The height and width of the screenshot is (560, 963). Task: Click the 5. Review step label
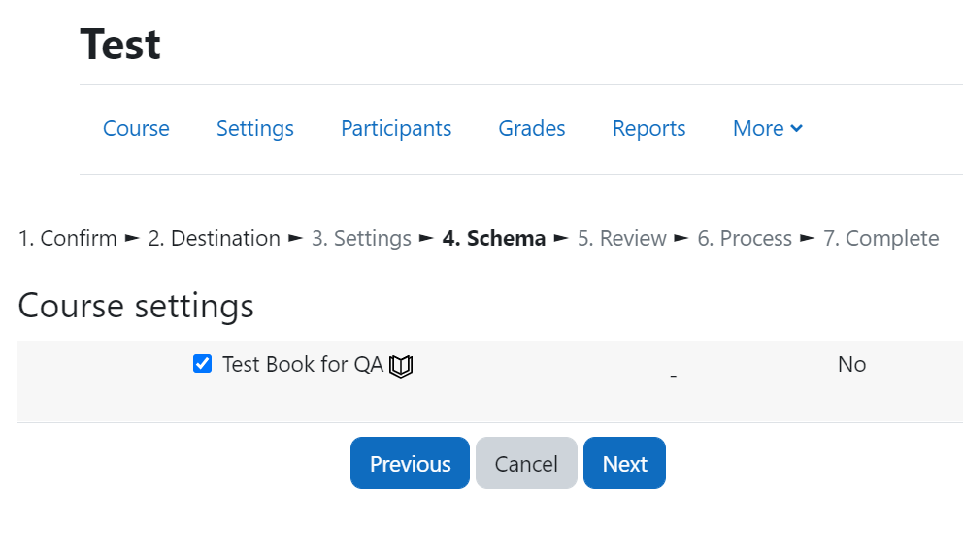621,238
